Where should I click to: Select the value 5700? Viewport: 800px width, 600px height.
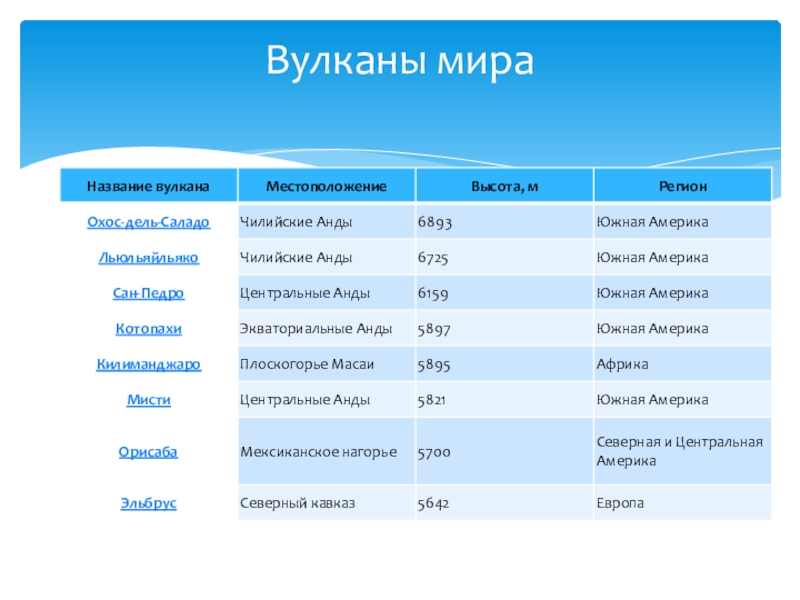[x=434, y=452]
